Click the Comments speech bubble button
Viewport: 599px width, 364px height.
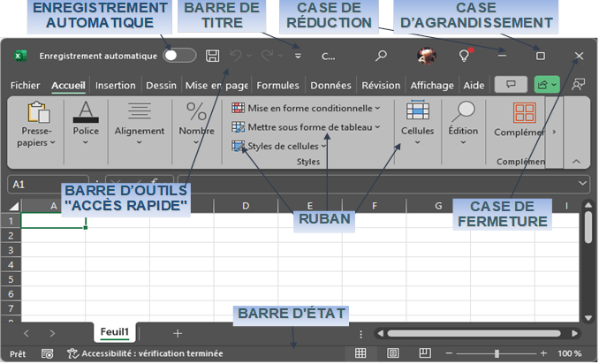511,85
